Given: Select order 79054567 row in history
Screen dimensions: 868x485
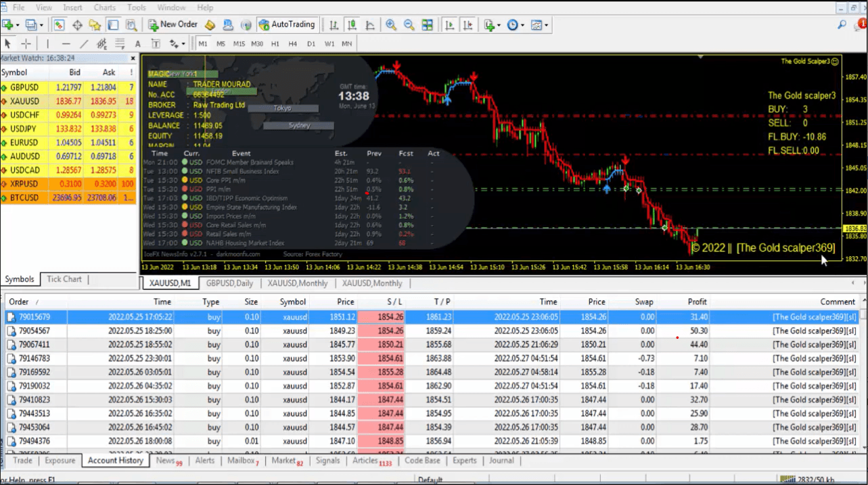Looking at the screenshot, I should tap(432, 331).
